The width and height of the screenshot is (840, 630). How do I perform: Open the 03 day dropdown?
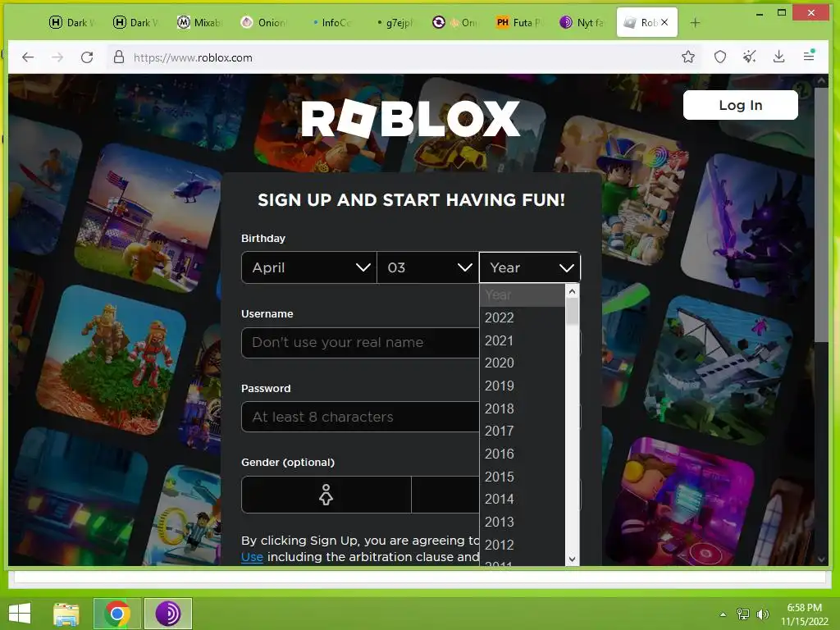[427, 267]
